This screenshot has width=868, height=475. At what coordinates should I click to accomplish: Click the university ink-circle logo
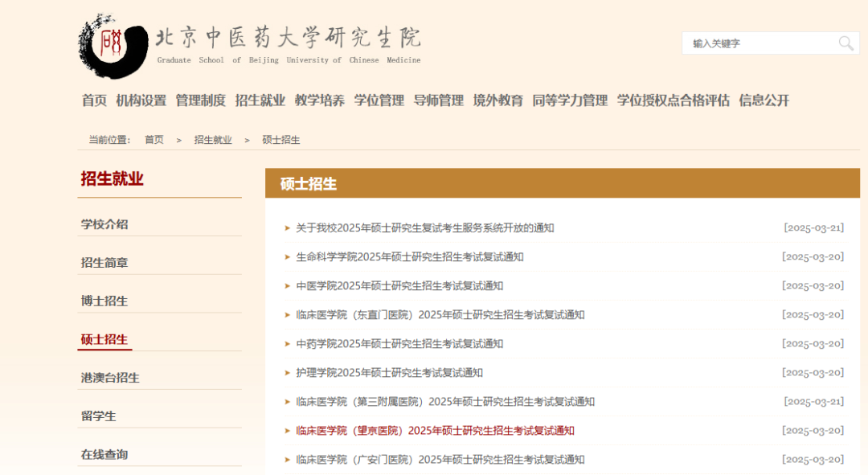[113, 45]
